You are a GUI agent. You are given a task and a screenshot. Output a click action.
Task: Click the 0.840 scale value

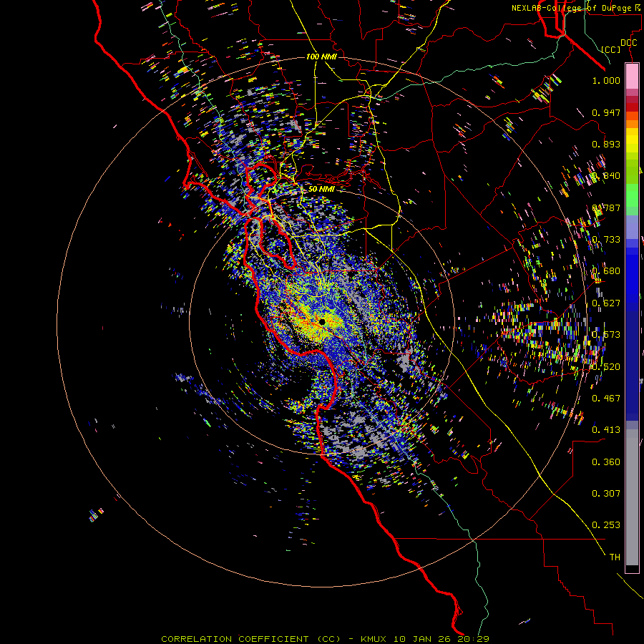[x=606, y=176]
